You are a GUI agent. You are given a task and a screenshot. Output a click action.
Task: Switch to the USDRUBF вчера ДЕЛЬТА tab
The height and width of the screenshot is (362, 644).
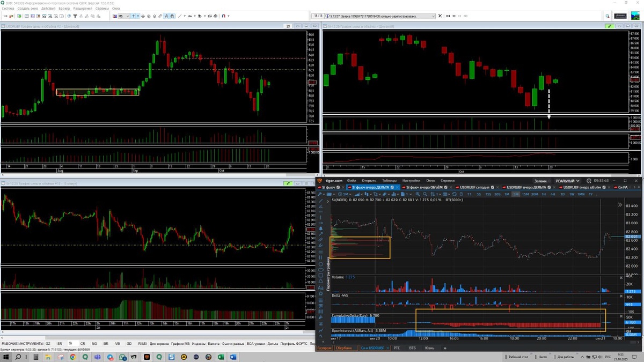pos(526,187)
